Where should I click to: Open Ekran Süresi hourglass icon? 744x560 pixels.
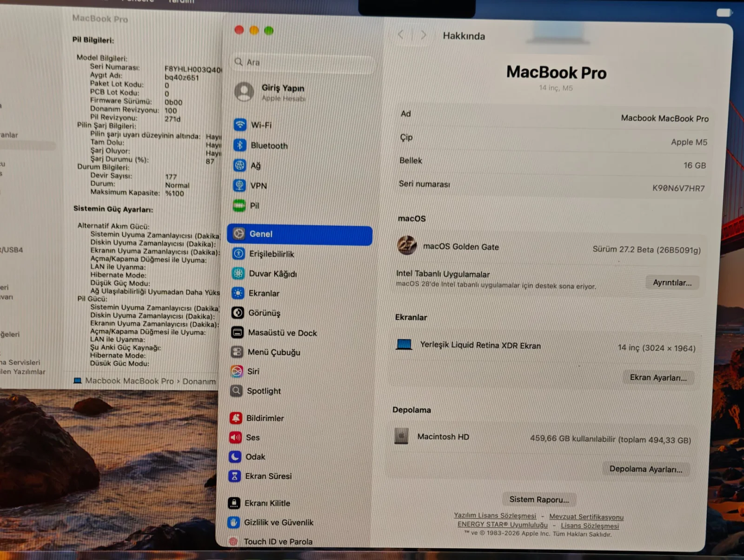click(235, 476)
